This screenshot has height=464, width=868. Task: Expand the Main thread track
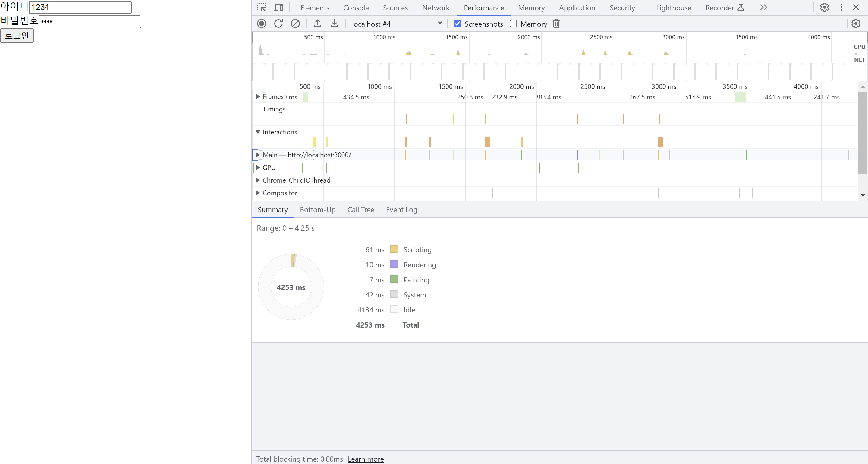click(258, 155)
